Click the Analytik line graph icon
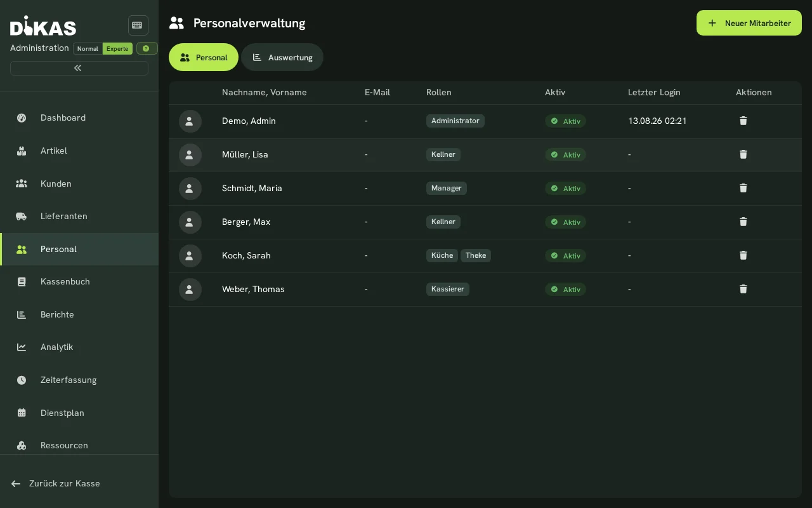This screenshot has height=508, width=812. pos(22,347)
